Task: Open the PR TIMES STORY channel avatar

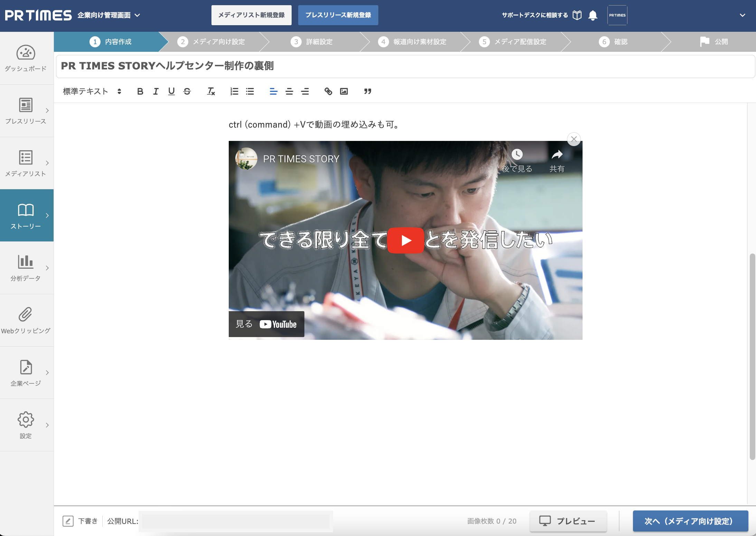Action: 246,159
